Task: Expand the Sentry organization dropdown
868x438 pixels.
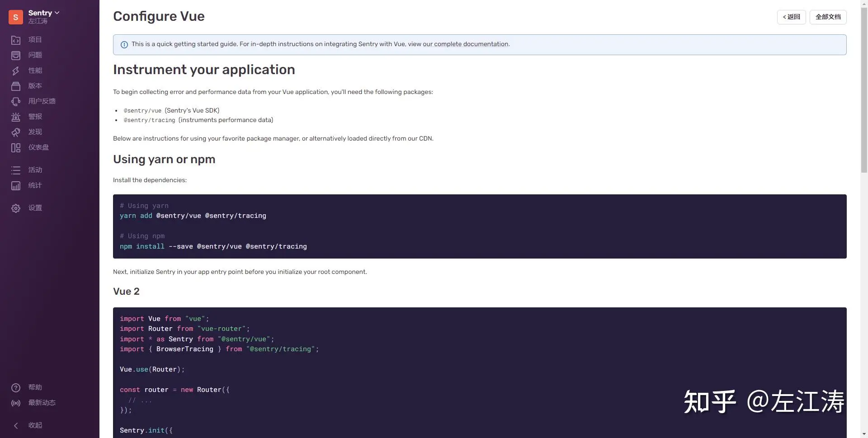Action: pyautogui.click(x=44, y=13)
